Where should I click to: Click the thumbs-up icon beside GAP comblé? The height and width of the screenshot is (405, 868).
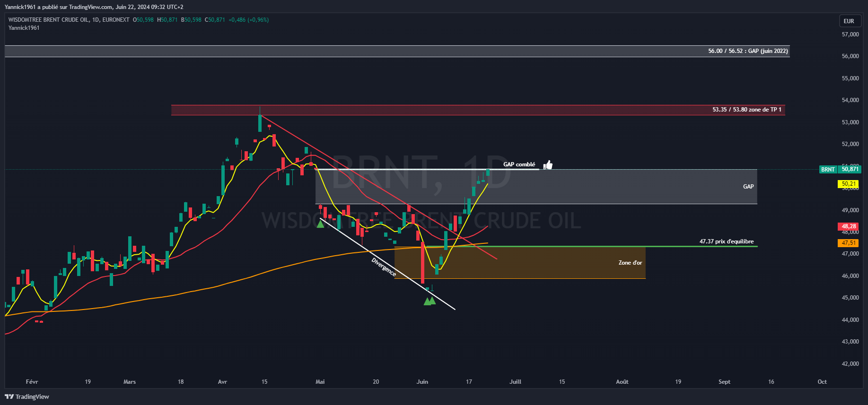(x=548, y=164)
